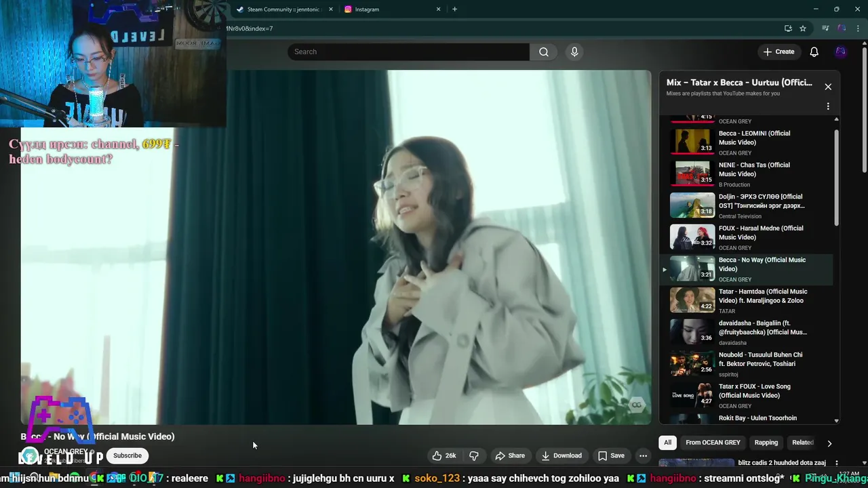Open more actions ellipsis under video
This screenshot has height=488, width=868.
643,455
